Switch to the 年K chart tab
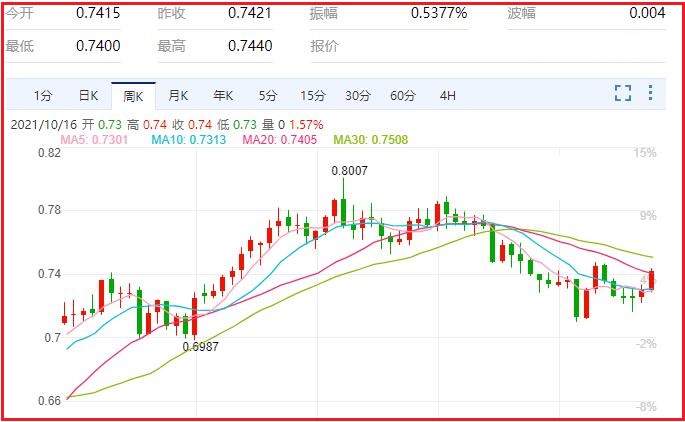 coord(223,96)
